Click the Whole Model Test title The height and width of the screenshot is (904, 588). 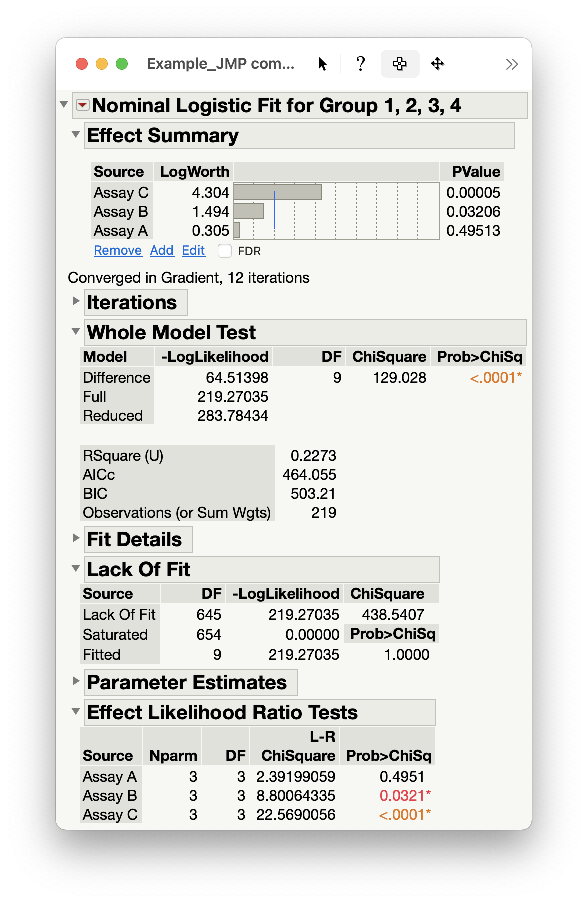tap(171, 332)
